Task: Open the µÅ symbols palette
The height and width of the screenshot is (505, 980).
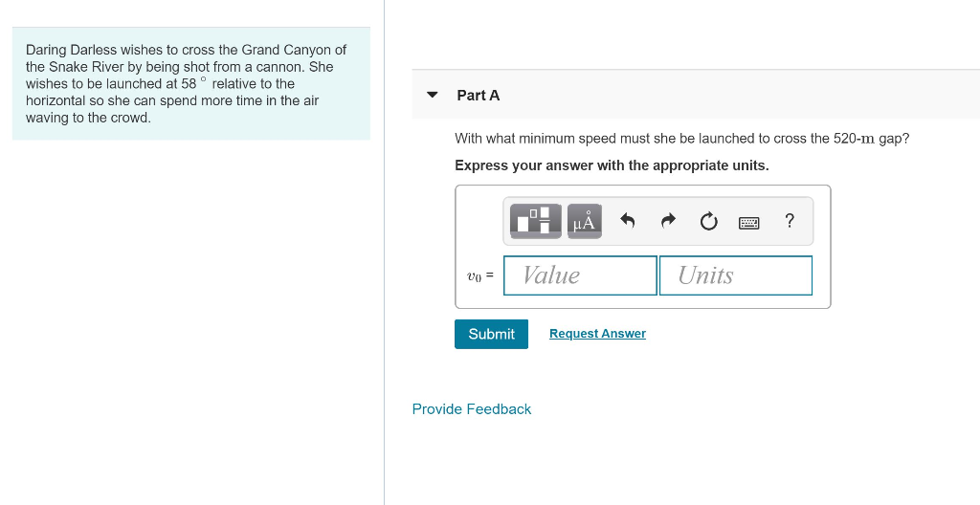Action: [x=585, y=221]
